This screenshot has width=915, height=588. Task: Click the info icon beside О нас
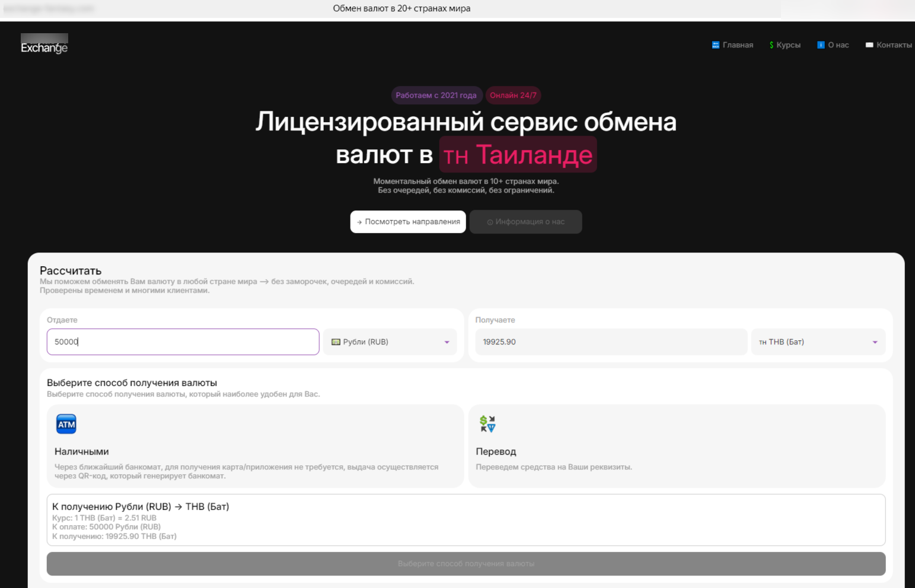pos(821,45)
